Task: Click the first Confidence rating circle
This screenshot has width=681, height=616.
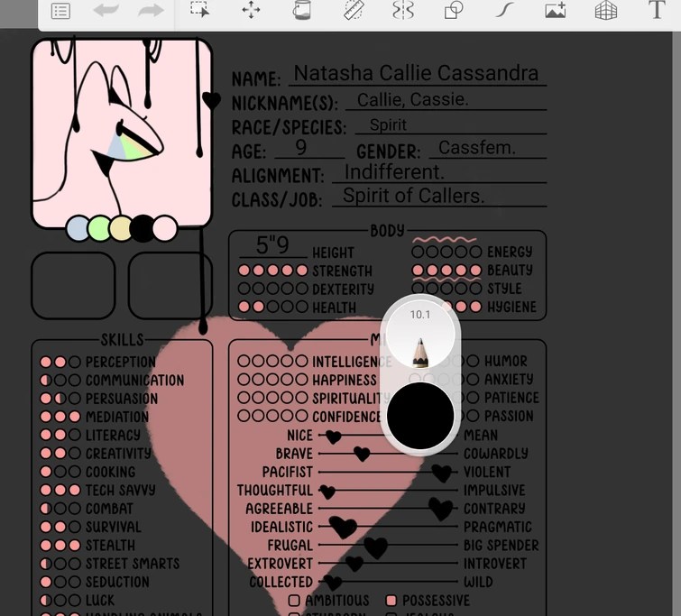Action: (x=244, y=416)
